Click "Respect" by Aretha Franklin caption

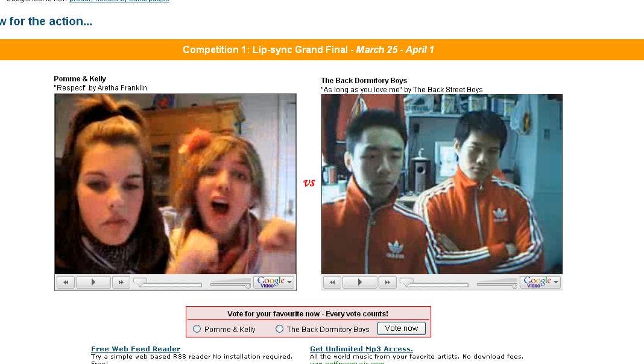point(100,88)
